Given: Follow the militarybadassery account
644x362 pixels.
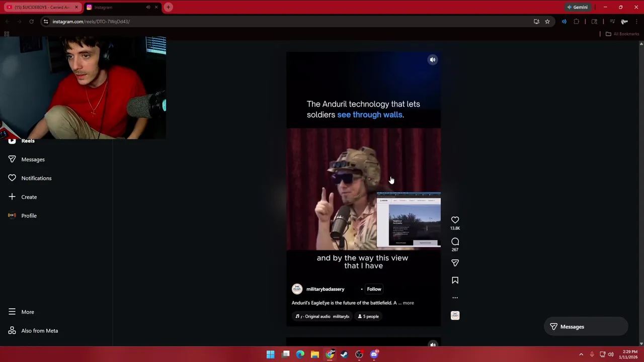Looking at the screenshot, I should click(374, 289).
